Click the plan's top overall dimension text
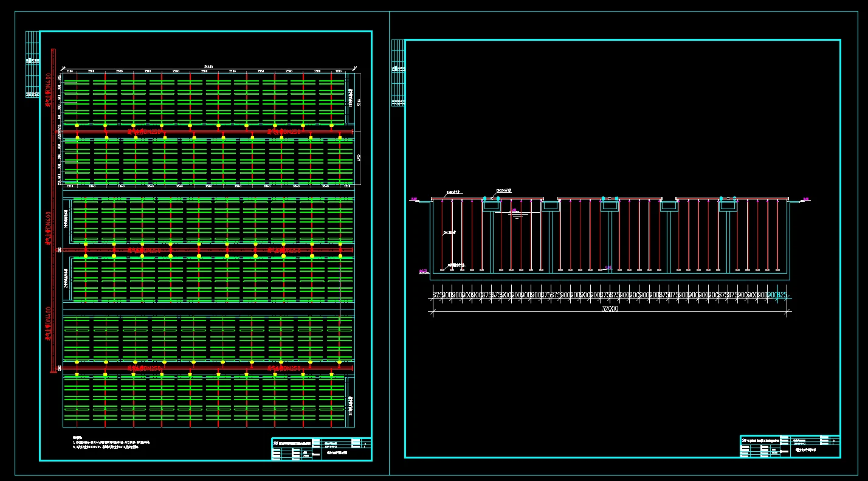 (x=208, y=67)
